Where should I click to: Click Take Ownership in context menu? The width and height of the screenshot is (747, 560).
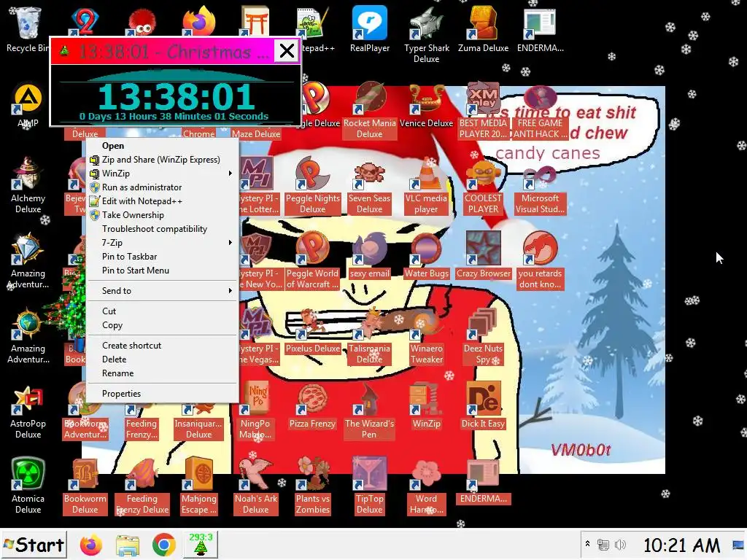163,215
